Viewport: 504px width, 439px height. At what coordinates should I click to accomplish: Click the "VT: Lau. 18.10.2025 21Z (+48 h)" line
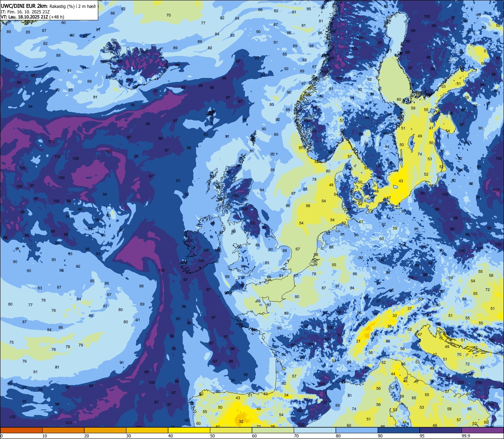click(32, 17)
